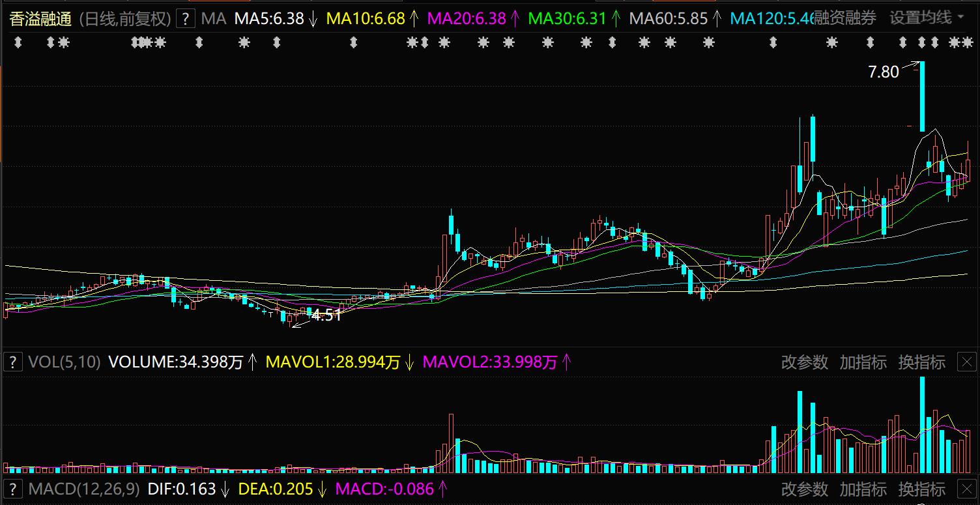Click 加指标 in the VOL panel
The width and height of the screenshot is (980, 505).
(x=863, y=362)
